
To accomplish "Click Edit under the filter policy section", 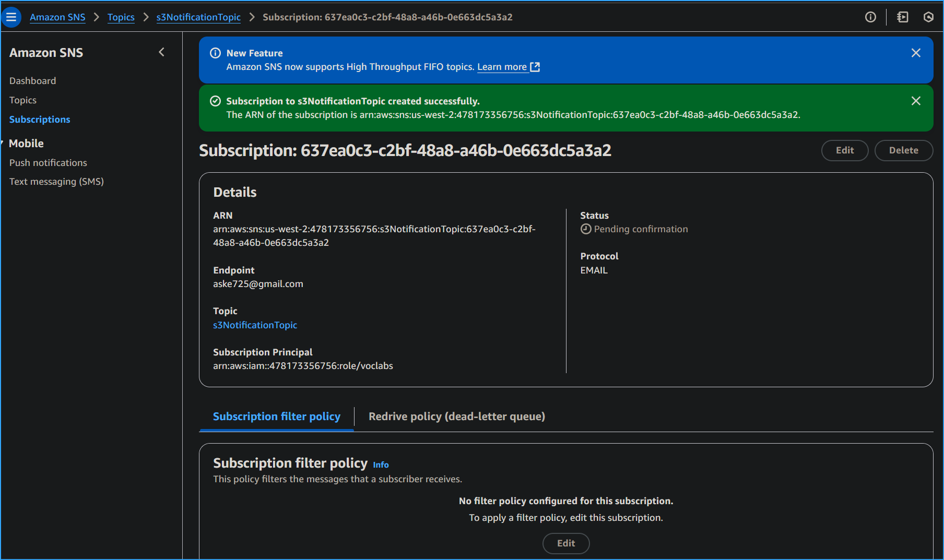I will click(566, 543).
